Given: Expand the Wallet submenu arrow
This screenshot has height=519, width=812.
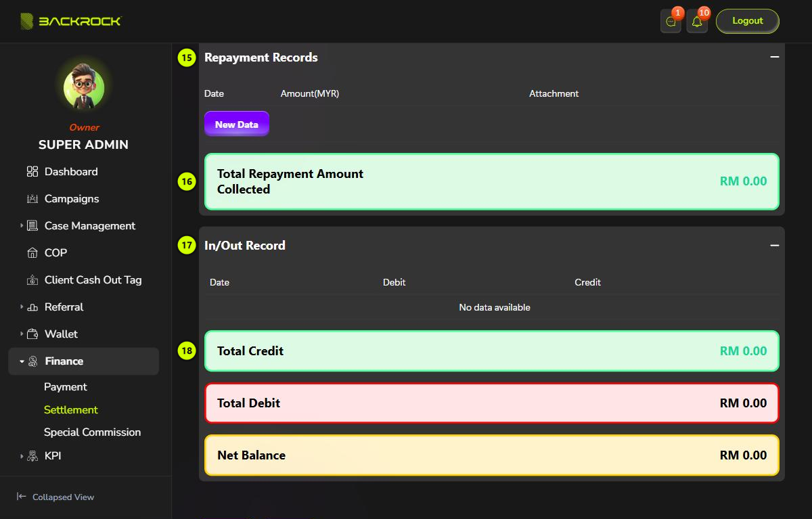Looking at the screenshot, I should pyautogui.click(x=22, y=334).
